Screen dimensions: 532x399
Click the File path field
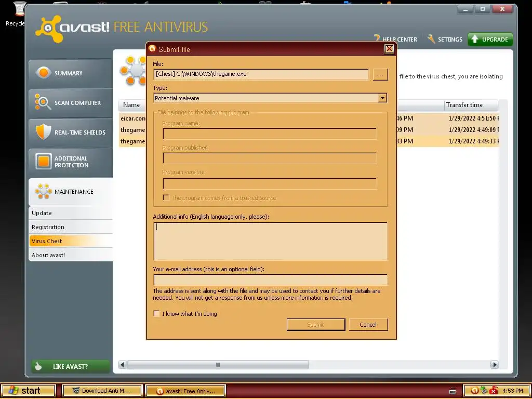point(261,74)
